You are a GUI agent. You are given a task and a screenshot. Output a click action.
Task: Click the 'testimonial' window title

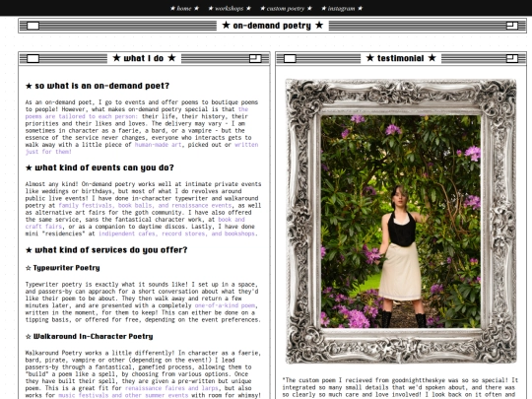point(401,58)
